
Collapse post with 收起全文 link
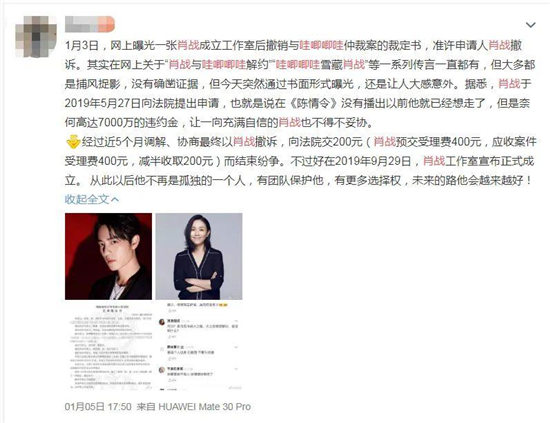point(92,199)
